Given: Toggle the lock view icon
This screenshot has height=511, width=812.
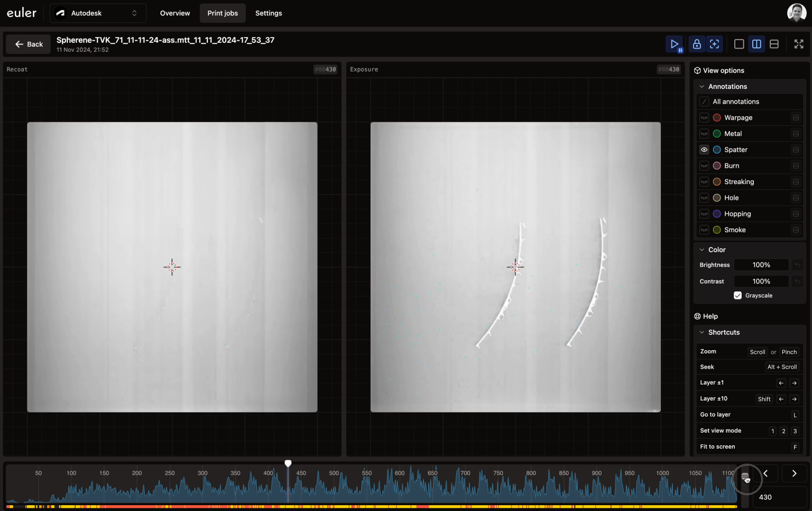Looking at the screenshot, I should [x=697, y=44].
